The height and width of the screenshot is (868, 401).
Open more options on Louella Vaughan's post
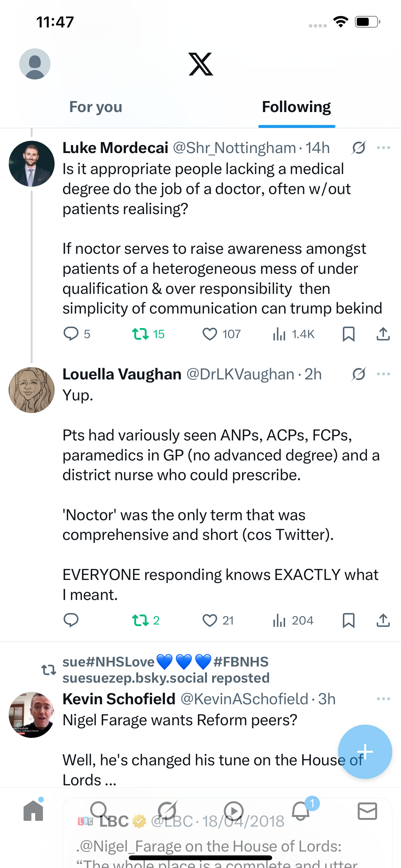pos(383,374)
